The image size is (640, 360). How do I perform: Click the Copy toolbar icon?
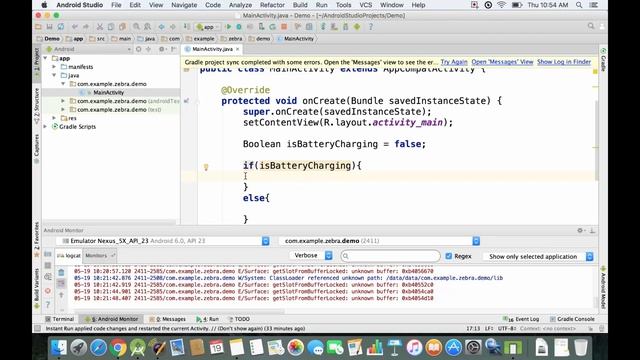(x=111, y=27)
